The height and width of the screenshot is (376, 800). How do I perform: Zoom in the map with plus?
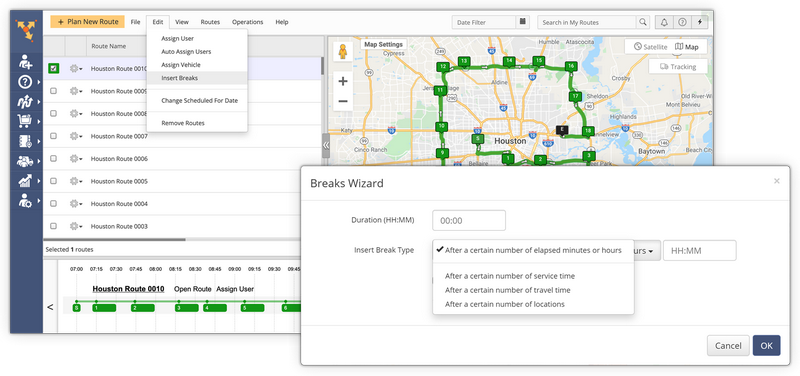(x=343, y=81)
